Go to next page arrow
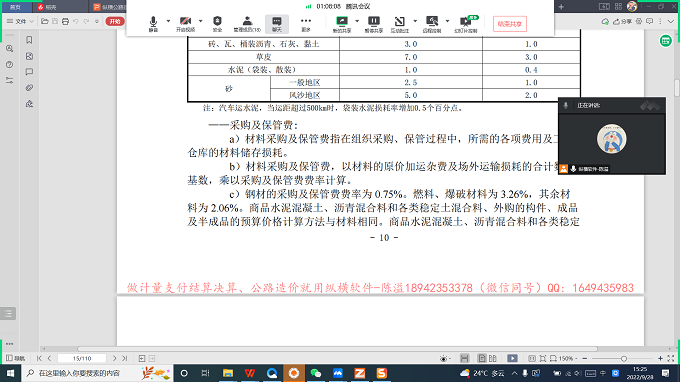Viewport: 680px width, 382px height. point(114,358)
